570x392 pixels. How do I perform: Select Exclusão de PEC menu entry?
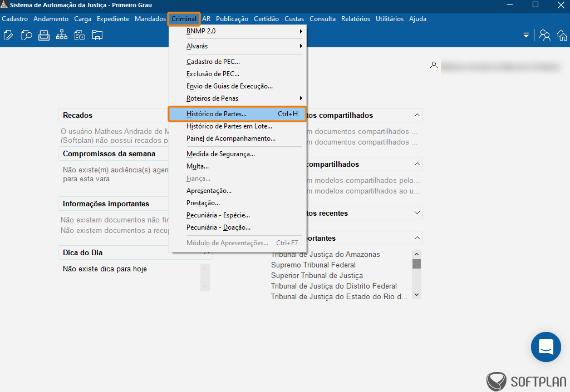[238, 74]
